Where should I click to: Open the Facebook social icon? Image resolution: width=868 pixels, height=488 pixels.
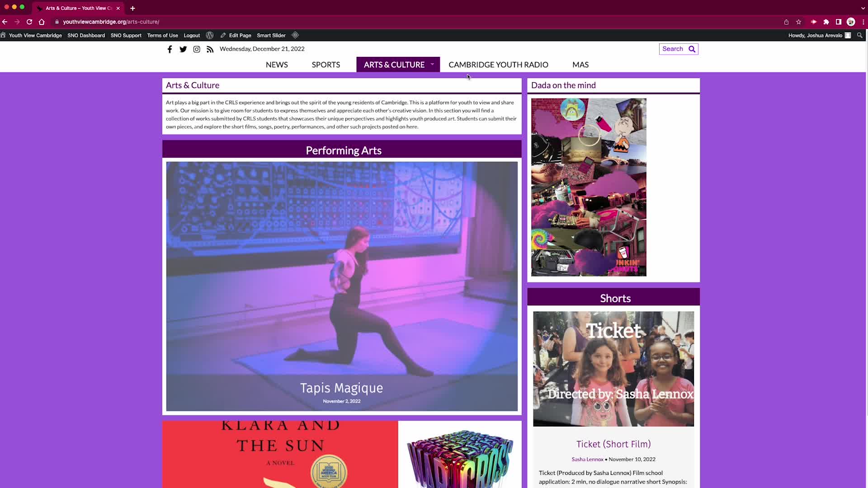coord(170,49)
